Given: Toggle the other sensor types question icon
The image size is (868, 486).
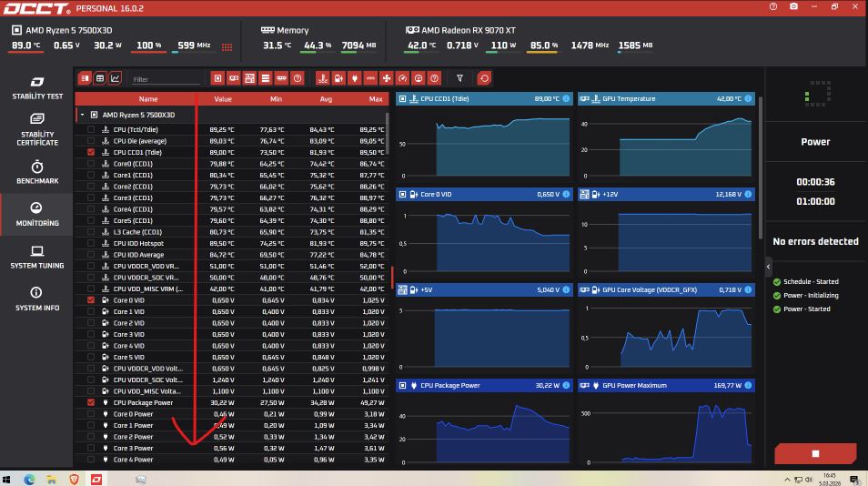Looking at the screenshot, I should (435, 78).
